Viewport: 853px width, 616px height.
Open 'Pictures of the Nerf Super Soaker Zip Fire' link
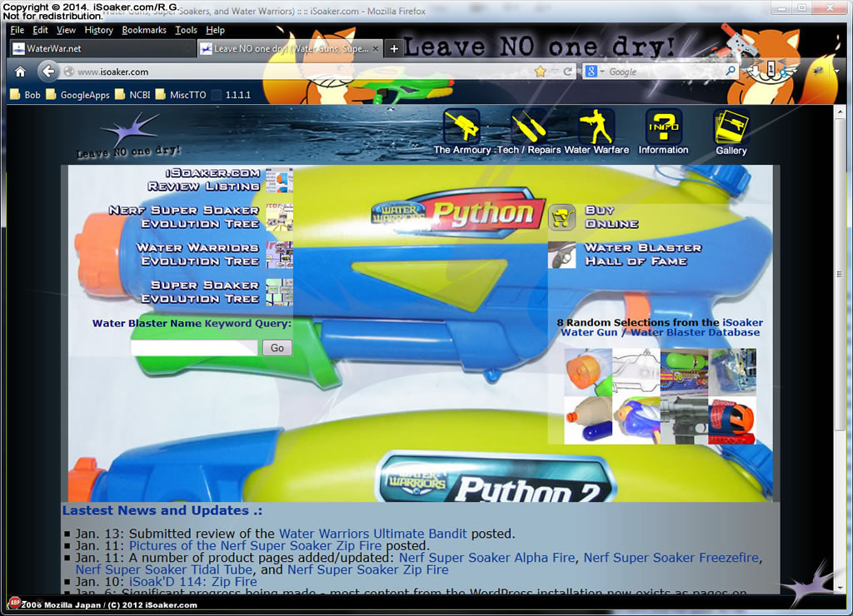point(256,546)
